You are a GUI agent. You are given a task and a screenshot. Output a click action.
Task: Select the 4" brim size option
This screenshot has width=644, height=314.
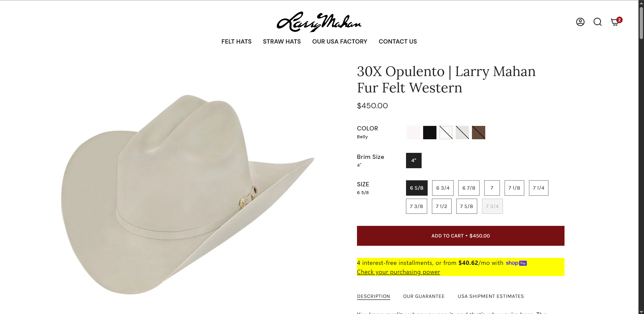414,160
